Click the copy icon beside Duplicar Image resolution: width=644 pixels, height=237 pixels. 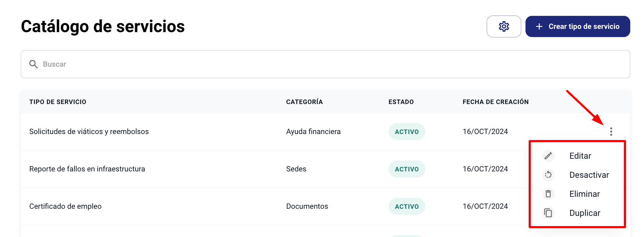tap(548, 213)
